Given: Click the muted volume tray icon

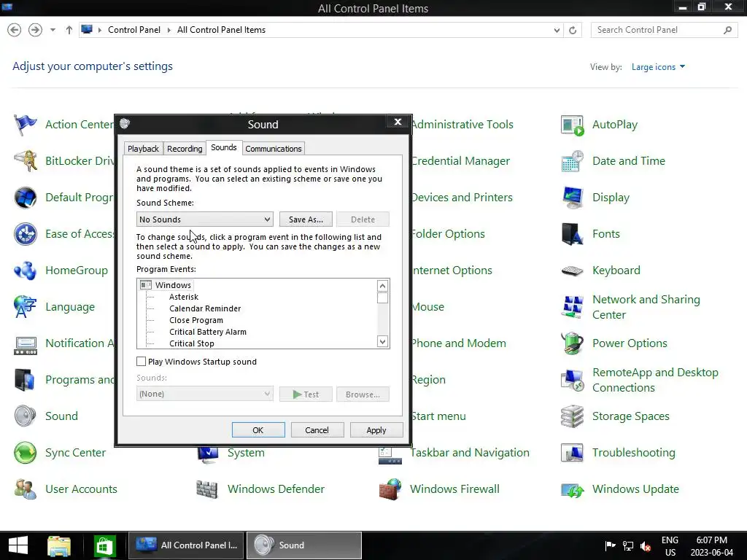Looking at the screenshot, I should pyautogui.click(x=646, y=546).
